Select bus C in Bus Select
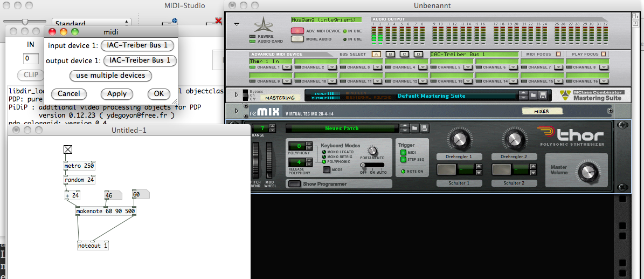644x279 pixels. (x=404, y=54)
